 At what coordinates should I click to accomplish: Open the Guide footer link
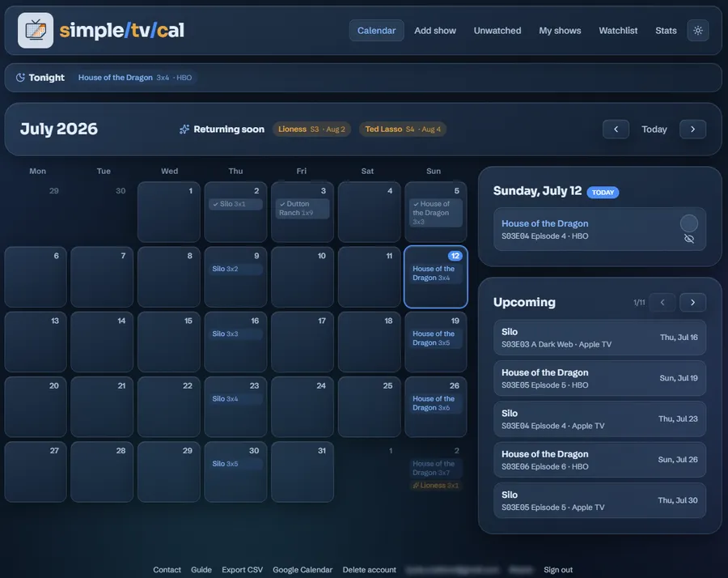(201, 570)
